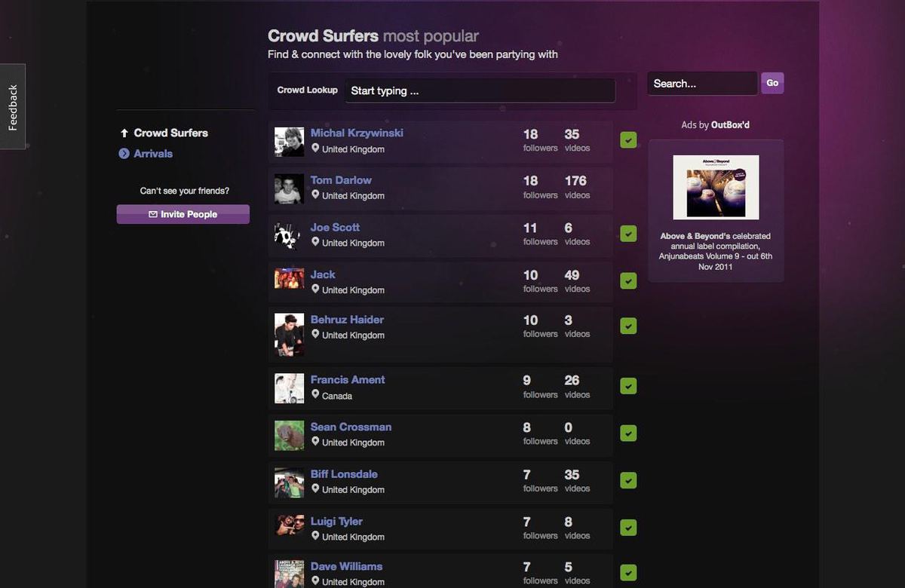Click the Canada location text

[x=337, y=396]
